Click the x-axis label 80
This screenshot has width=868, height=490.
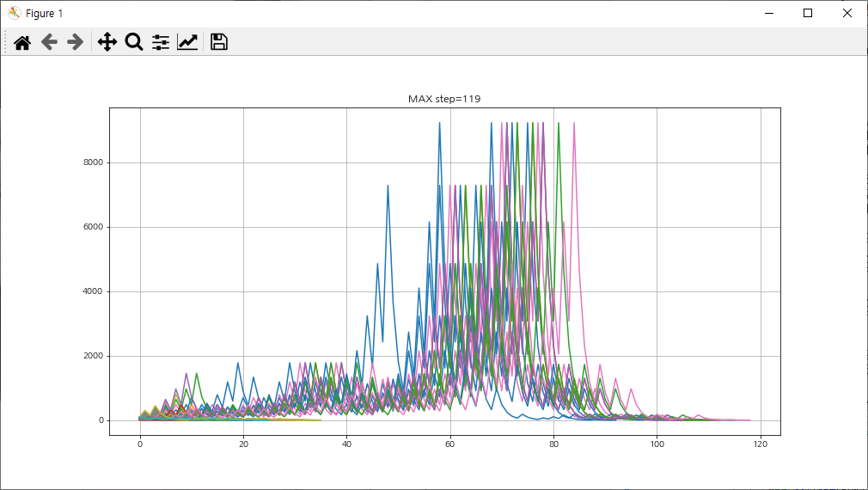(x=553, y=444)
